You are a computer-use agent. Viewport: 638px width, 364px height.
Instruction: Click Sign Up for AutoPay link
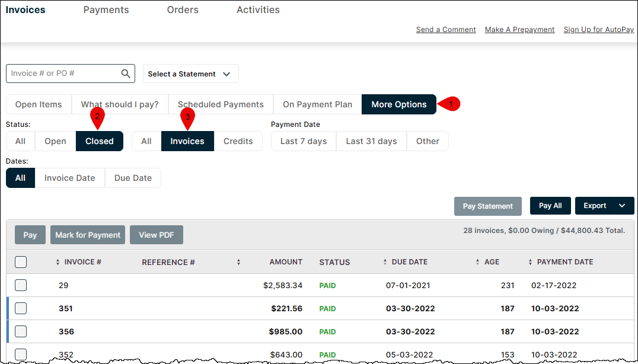[x=598, y=30]
